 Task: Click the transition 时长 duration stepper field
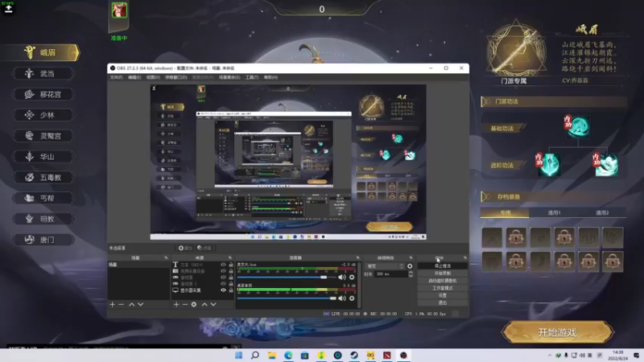(394, 274)
